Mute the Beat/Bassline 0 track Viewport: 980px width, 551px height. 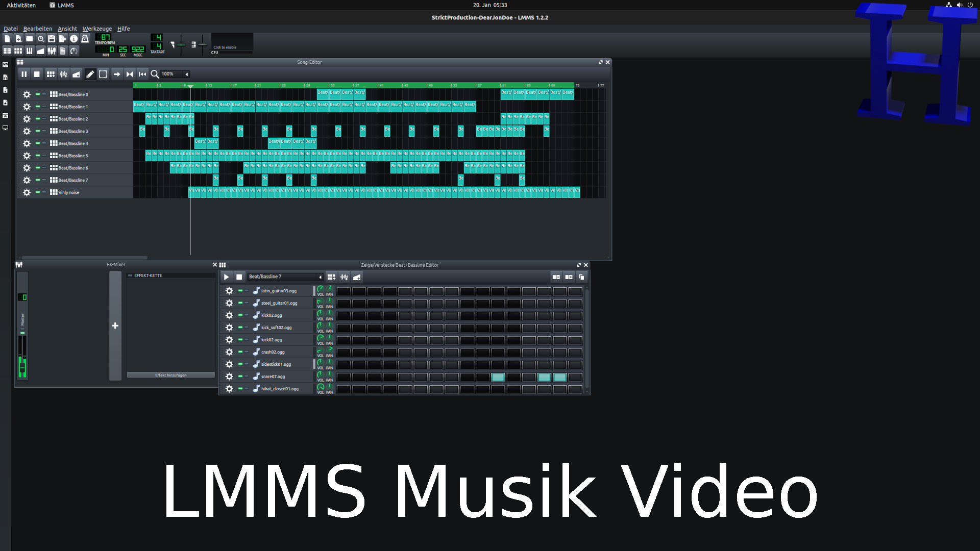(38, 94)
